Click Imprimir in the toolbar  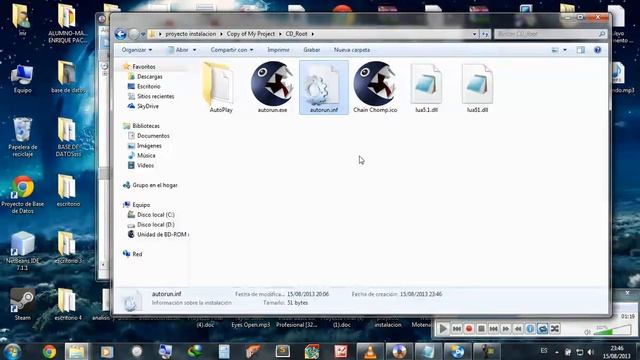point(278,50)
